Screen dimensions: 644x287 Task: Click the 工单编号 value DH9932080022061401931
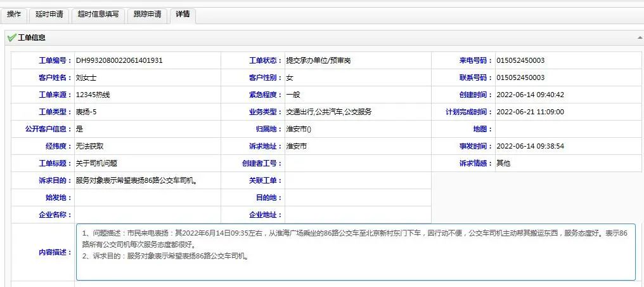coord(119,60)
